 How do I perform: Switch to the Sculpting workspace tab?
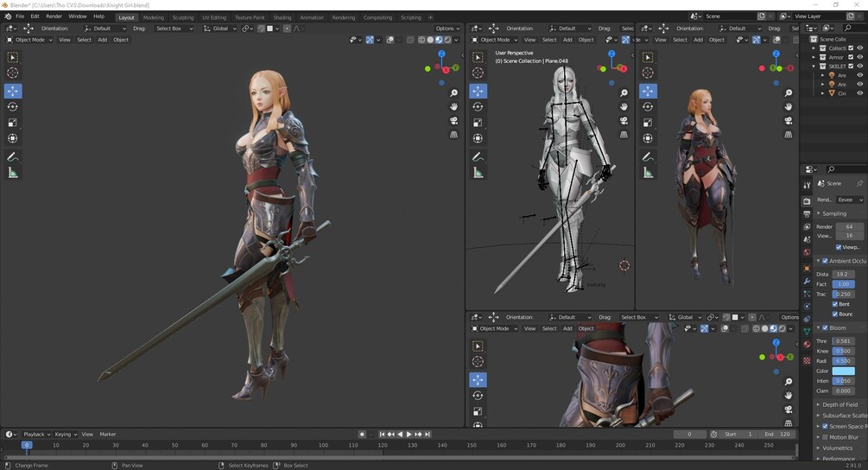tap(183, 17)
